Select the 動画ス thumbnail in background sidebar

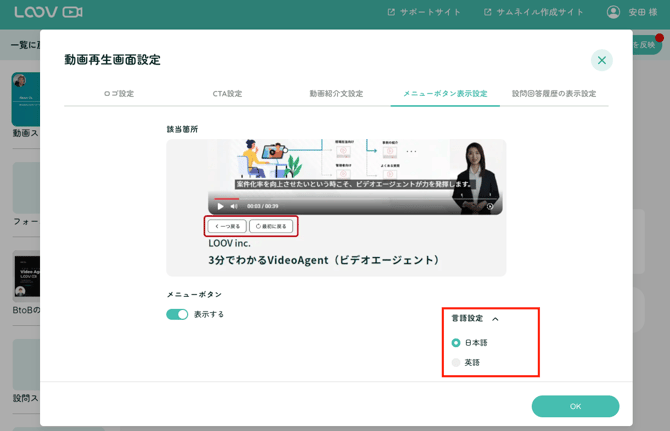(x=26, y=100)
